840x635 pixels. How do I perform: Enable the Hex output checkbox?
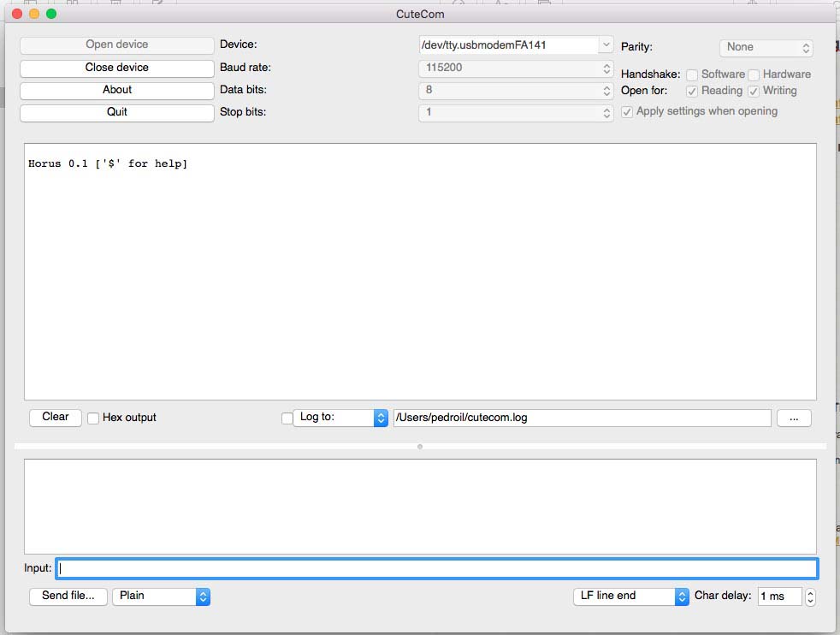coord(93,418)
